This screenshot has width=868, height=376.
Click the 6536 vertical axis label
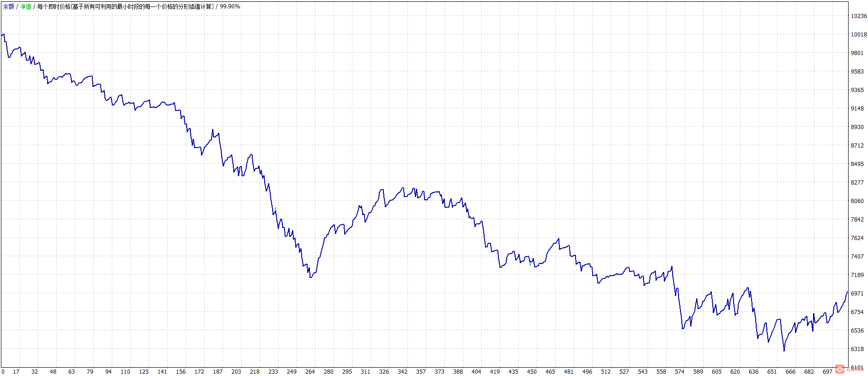857,331
